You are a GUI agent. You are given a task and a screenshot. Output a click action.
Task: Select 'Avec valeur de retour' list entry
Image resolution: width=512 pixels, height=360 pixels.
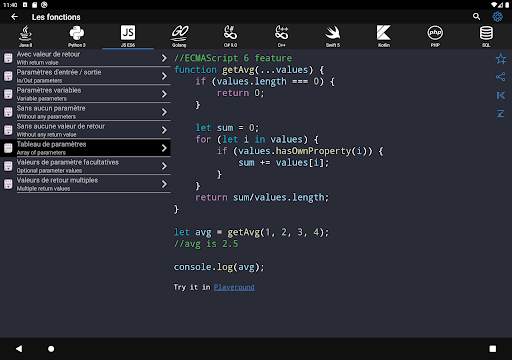click(85, 58)
